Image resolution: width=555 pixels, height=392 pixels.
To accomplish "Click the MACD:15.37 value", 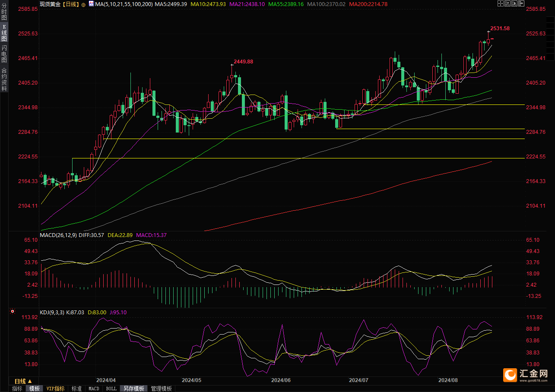I will [x=152, y=235].
